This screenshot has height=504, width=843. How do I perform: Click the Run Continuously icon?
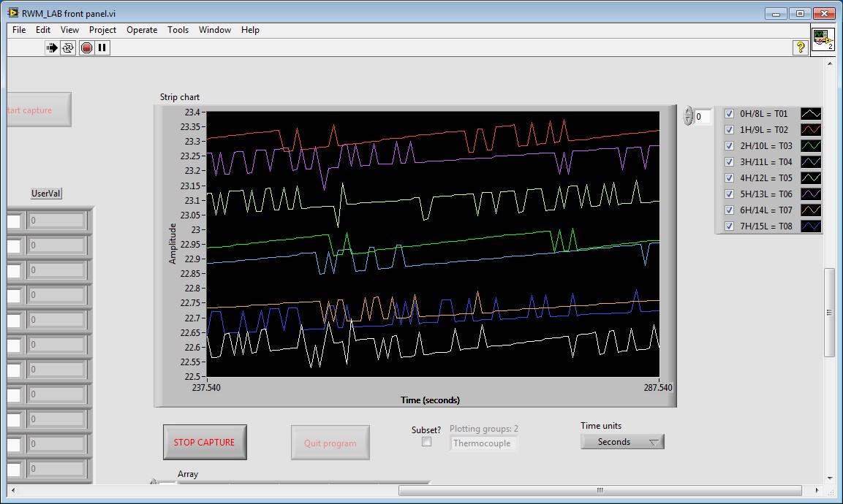click(68, 47)
